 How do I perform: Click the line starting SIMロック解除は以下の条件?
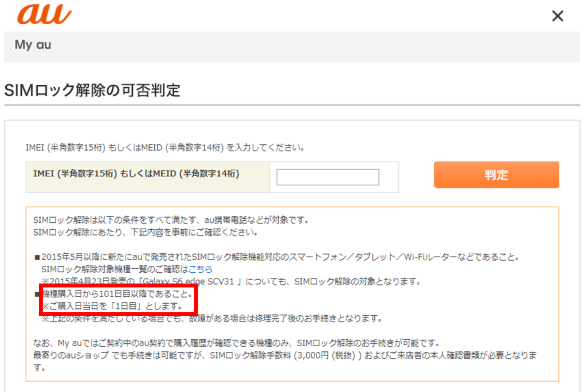pyautogui.click(x=171, y=219)
